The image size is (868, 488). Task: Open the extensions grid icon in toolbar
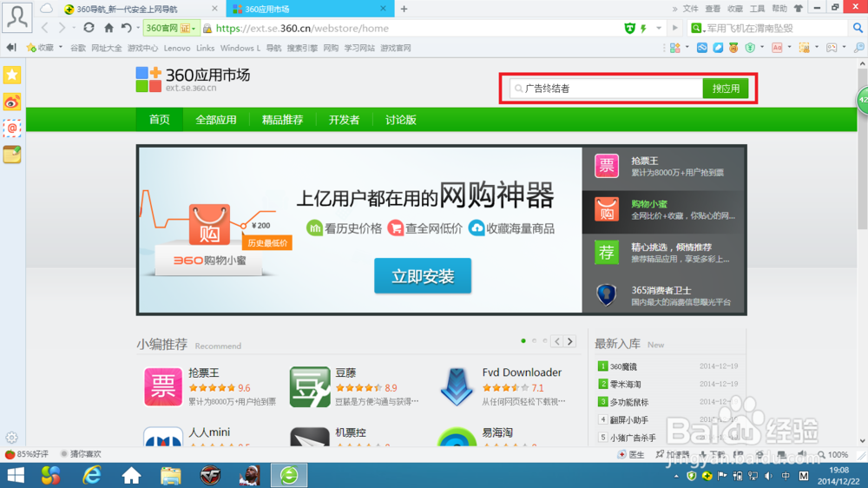[674, 48]
